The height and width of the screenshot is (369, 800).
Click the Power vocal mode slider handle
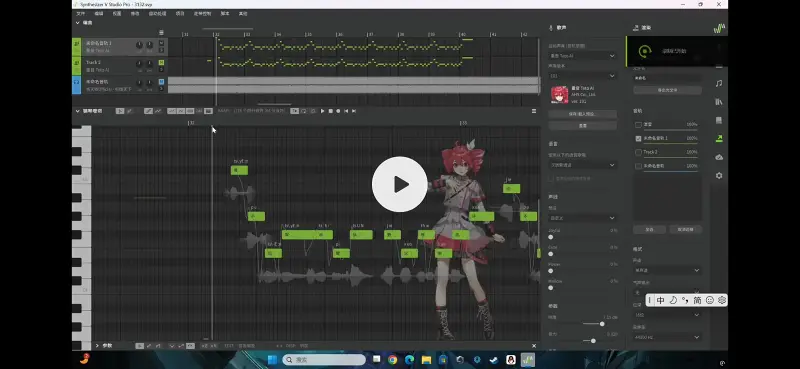[x=551, y=270]
